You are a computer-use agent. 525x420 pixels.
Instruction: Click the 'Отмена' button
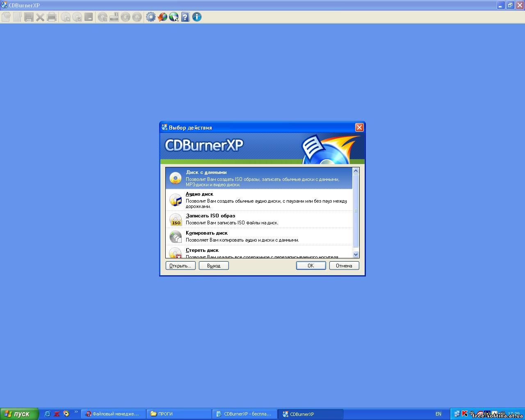point(344,266)
